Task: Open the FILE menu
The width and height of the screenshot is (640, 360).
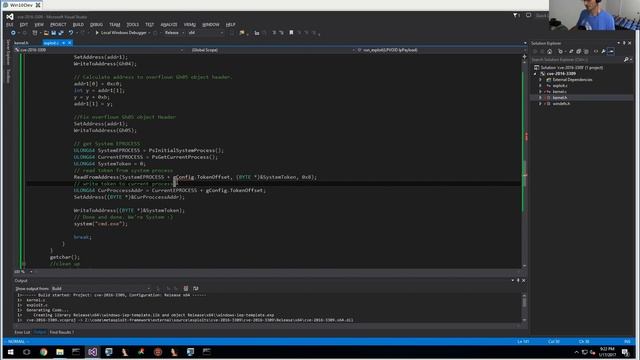Action: (x=9, y=24)
